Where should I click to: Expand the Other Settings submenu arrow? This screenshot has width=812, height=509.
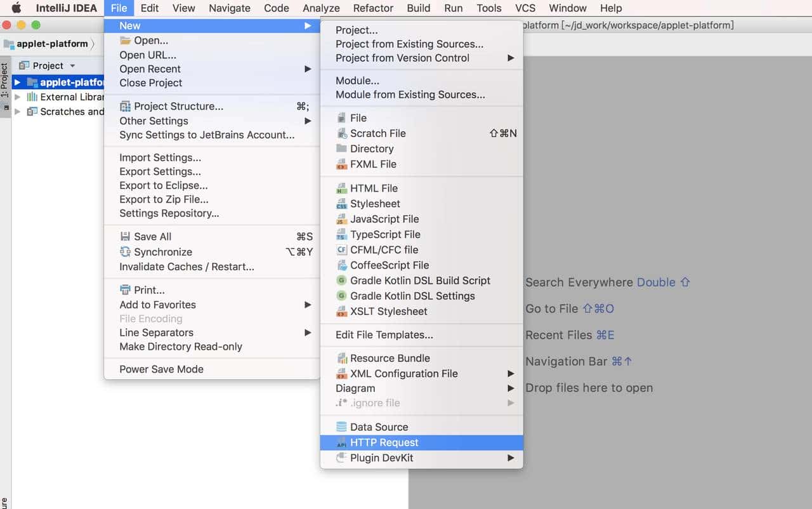pos(308,121)
